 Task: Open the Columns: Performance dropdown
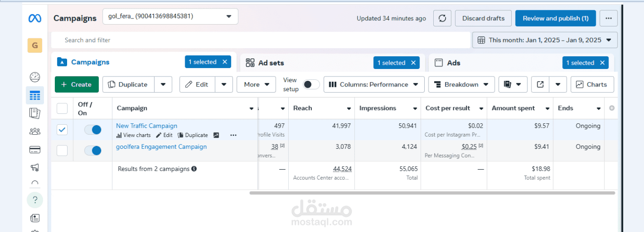coord(374,85)
